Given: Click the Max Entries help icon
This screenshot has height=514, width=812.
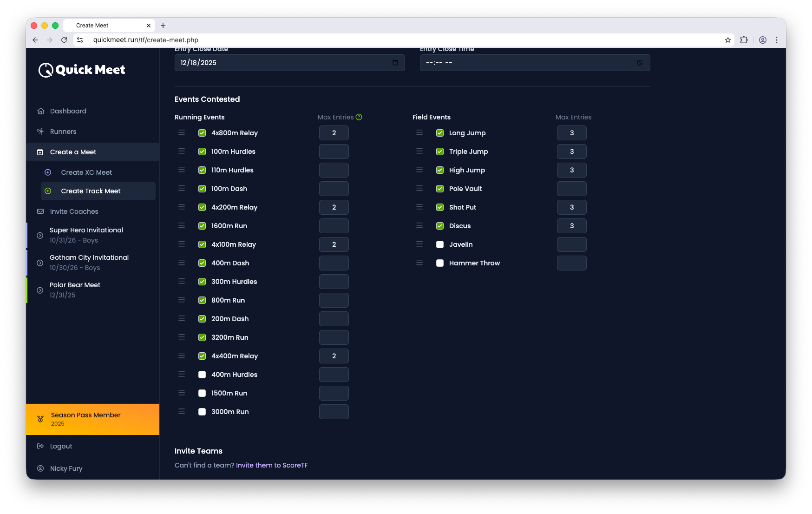Looking at the screenshot, I should (359, 117).
